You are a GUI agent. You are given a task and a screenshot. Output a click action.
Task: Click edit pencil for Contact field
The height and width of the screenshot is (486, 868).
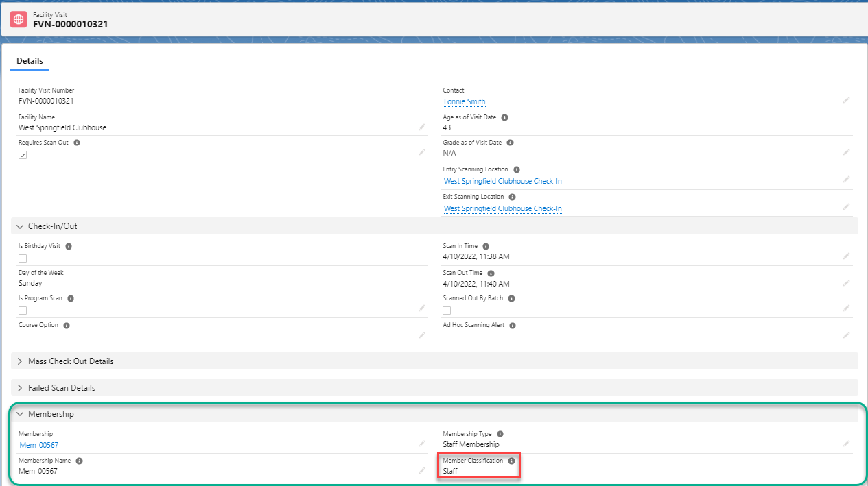click(846, 100)
